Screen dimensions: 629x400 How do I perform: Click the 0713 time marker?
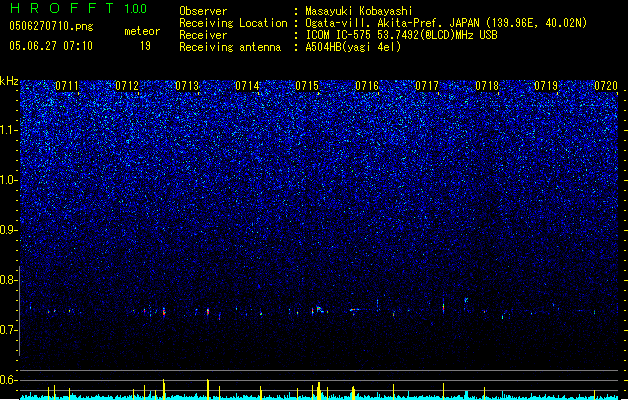[x=187, y=86]
